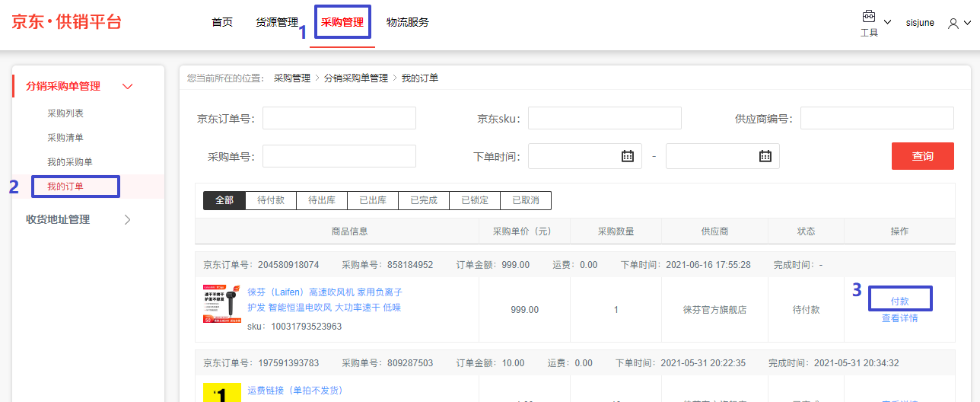Image resolution: width=980 pixels, height=402 pixels.
Task: Click 查看详情 for Laifen order
Action: click(900, 318)
